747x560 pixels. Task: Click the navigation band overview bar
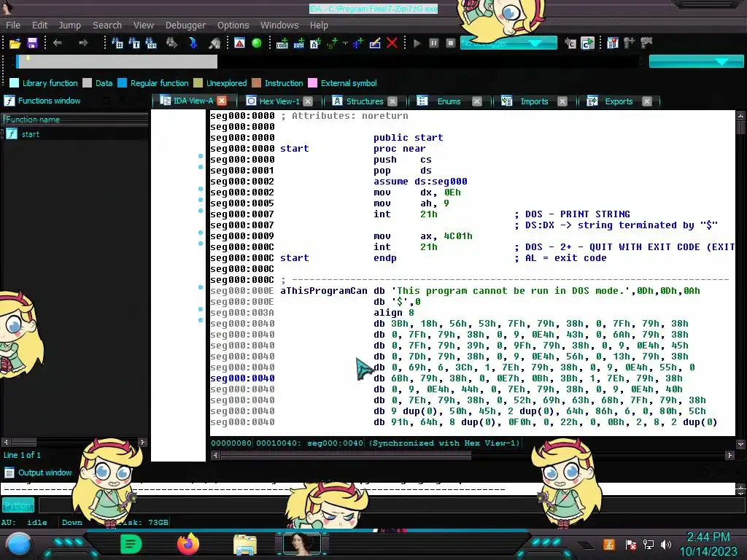point(327,61)
